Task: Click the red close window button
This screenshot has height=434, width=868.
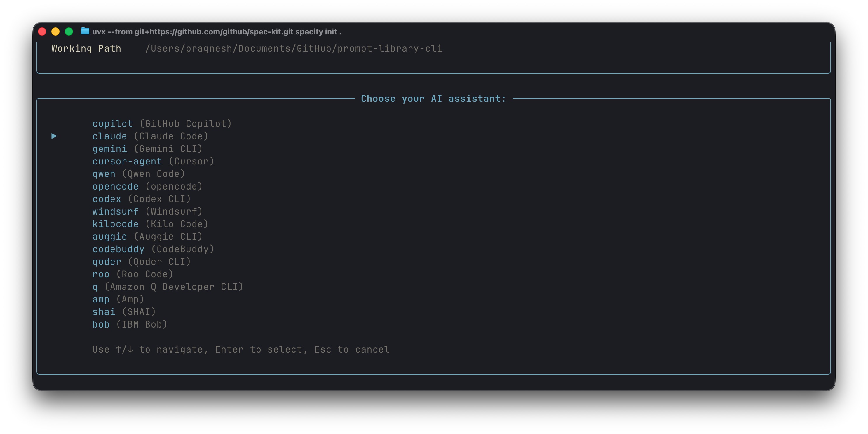Action: (42, 32)
